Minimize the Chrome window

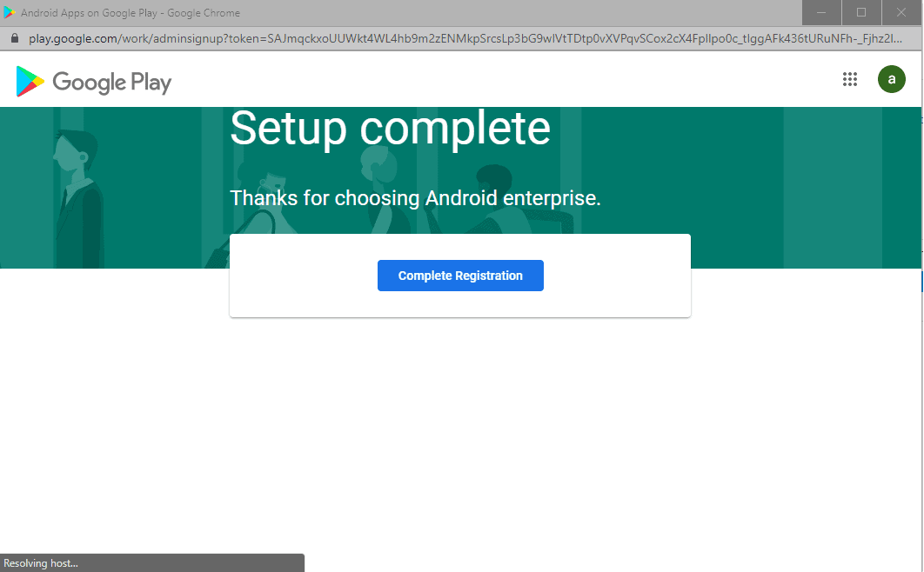tap(821, 12)
